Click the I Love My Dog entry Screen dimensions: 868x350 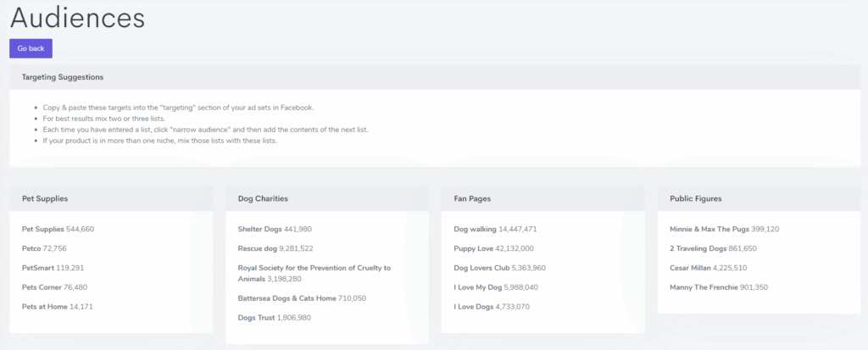495,287
